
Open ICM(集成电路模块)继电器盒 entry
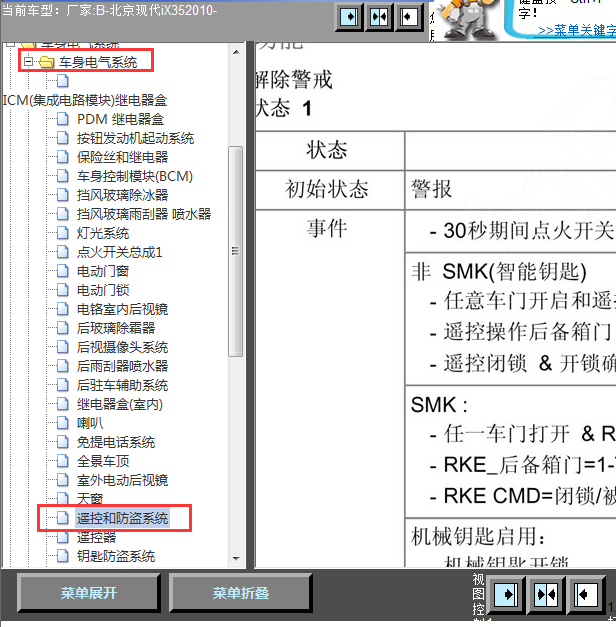84,100
